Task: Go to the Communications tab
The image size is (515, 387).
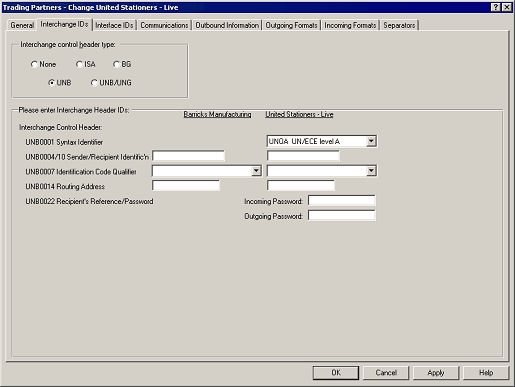Action: [164, 25]
